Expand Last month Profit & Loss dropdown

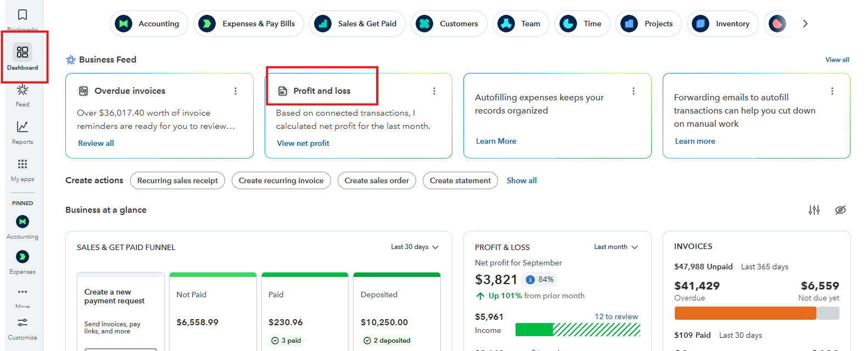coord(616,247)
